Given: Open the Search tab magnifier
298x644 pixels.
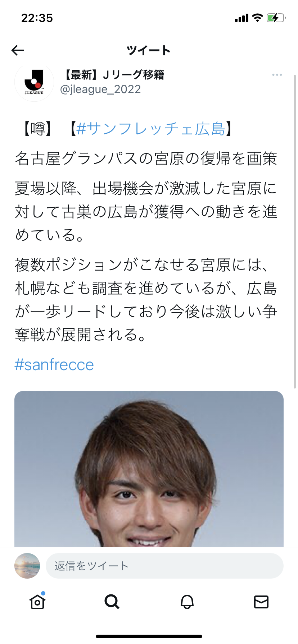Looking at the screenshot, I should click(112, 602).
